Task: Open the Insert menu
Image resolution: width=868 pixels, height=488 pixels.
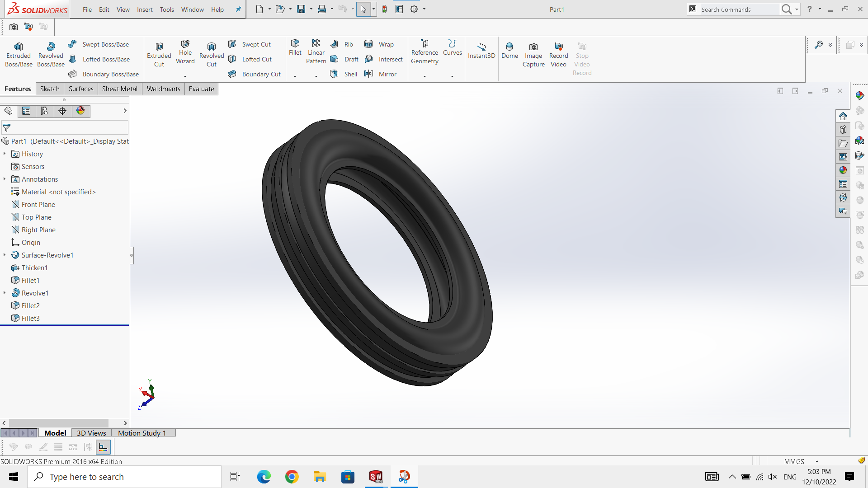Action: pyautogui.click(x=145, y=9)
